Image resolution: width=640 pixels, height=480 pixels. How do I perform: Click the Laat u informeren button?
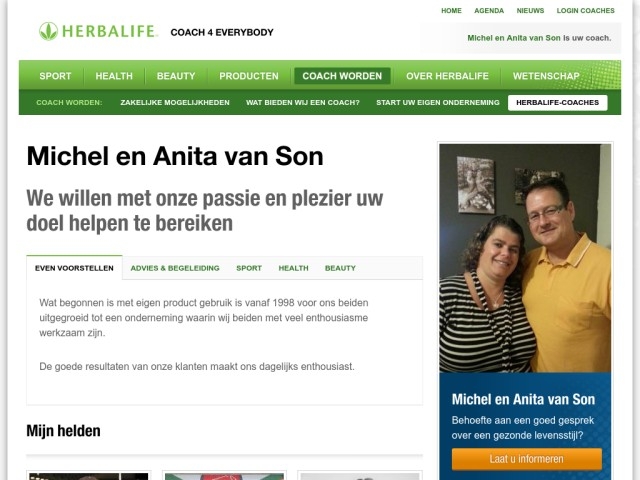pos(527,459)
